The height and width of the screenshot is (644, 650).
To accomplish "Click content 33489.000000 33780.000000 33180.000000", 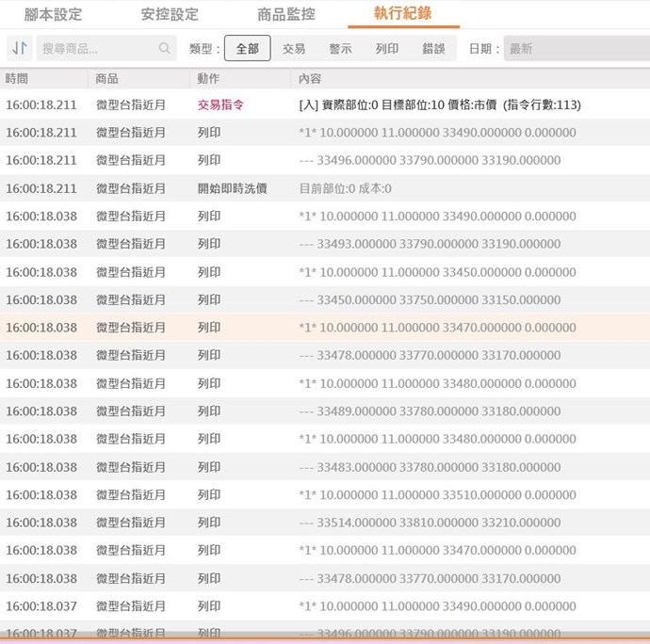I will [430, 411].
